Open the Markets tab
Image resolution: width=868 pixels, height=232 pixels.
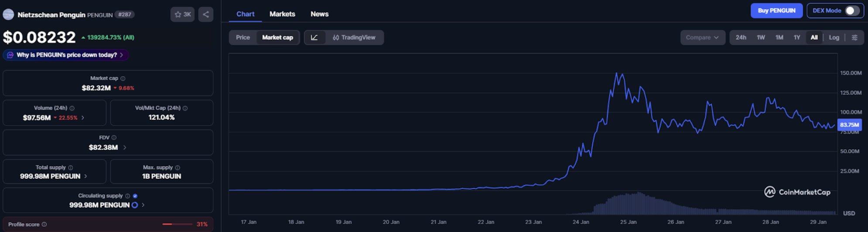[282, 14]
